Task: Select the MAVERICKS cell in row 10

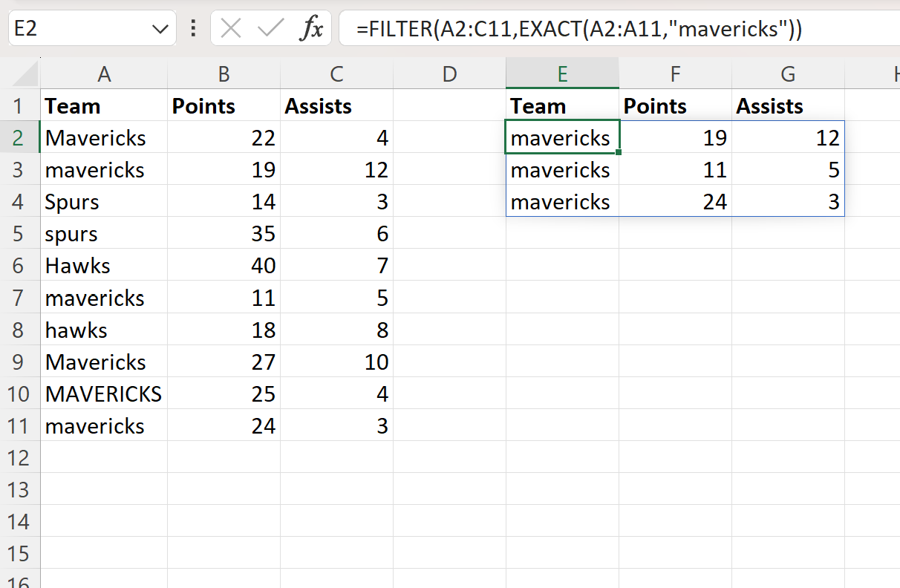Action: 104,393
